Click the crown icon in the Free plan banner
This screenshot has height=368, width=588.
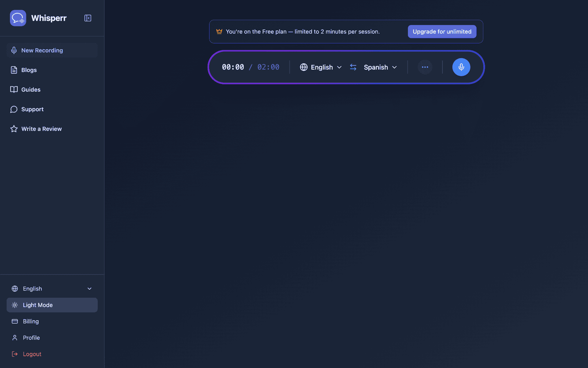coord(219,31)
